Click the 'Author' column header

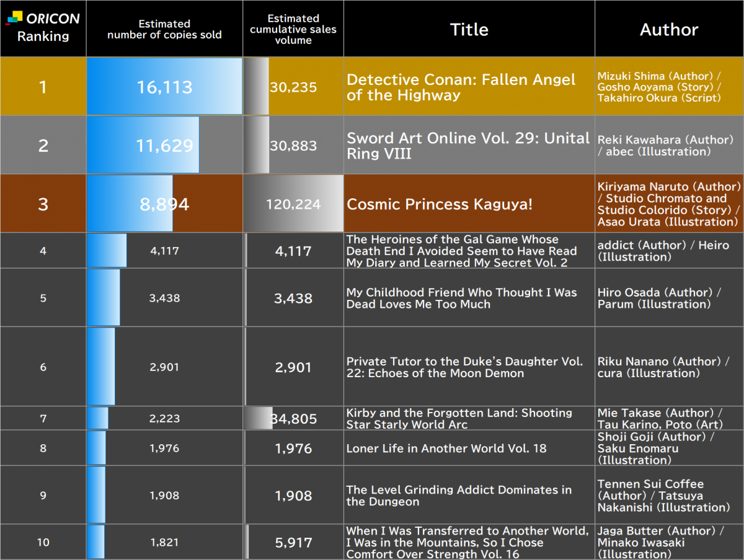click(669, 29)
